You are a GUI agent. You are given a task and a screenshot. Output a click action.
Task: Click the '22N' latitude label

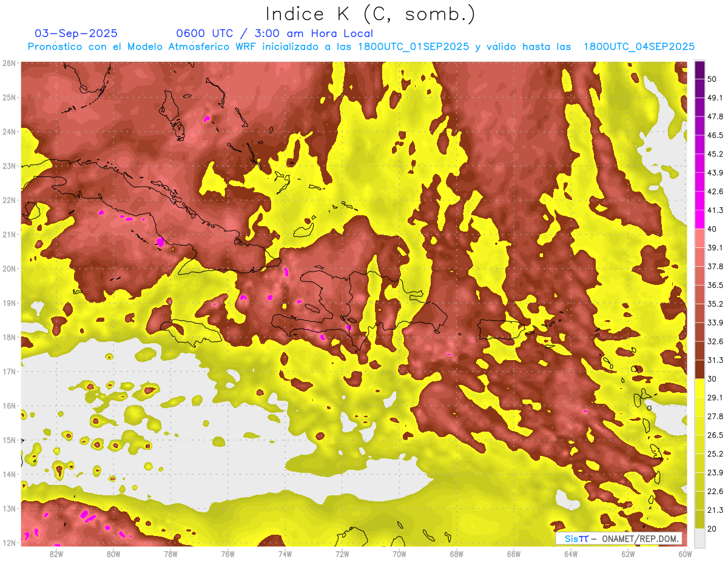pos(9,200)
